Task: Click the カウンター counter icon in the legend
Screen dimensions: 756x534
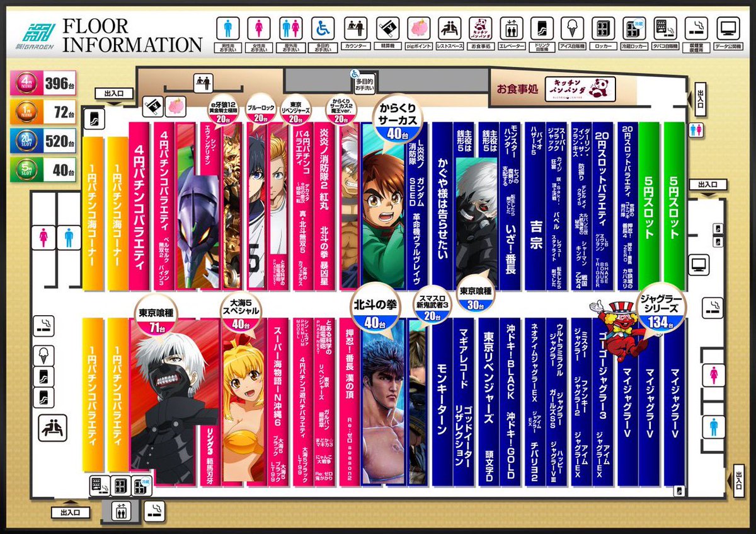Action: tap(355, 28)
